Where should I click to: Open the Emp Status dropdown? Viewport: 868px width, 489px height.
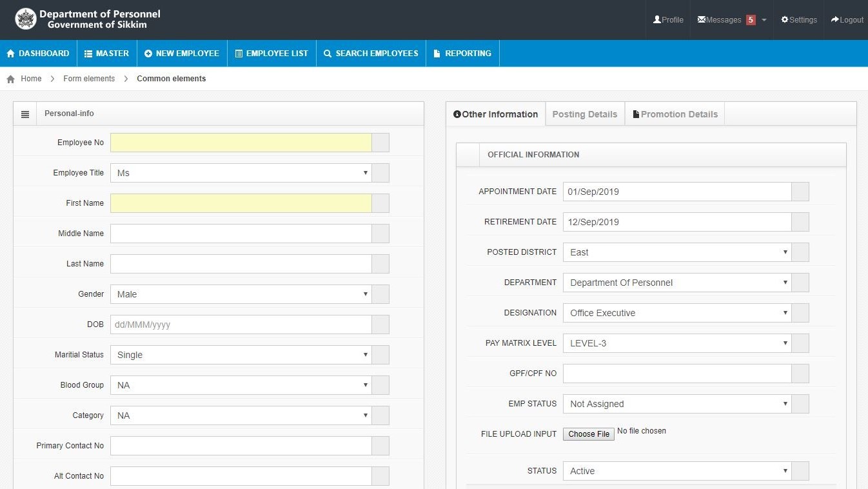677,404
